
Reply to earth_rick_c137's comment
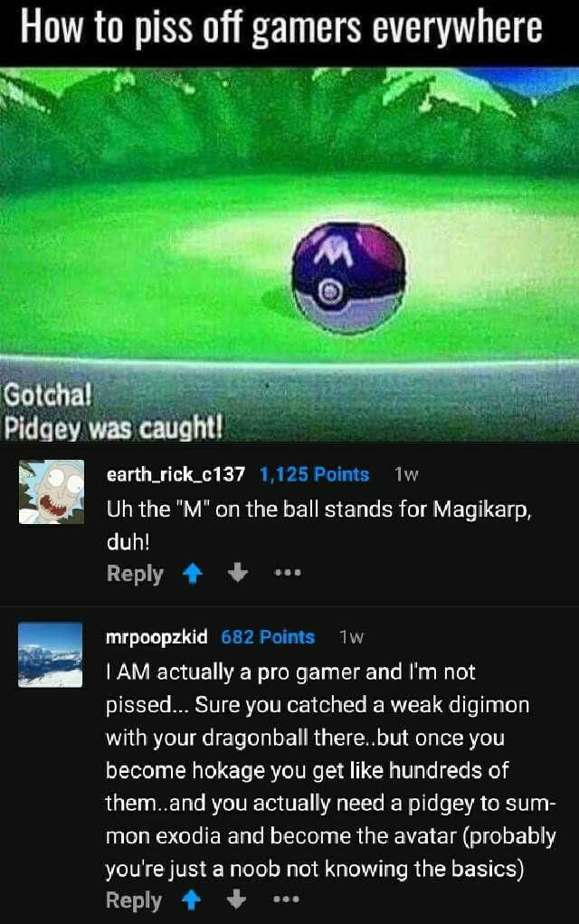tap(135, 574)
